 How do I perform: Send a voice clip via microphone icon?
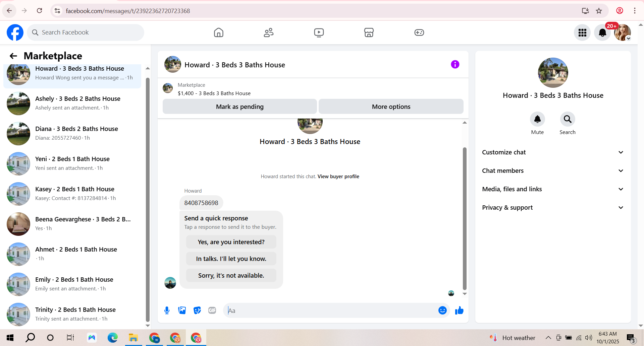(167, 310)
